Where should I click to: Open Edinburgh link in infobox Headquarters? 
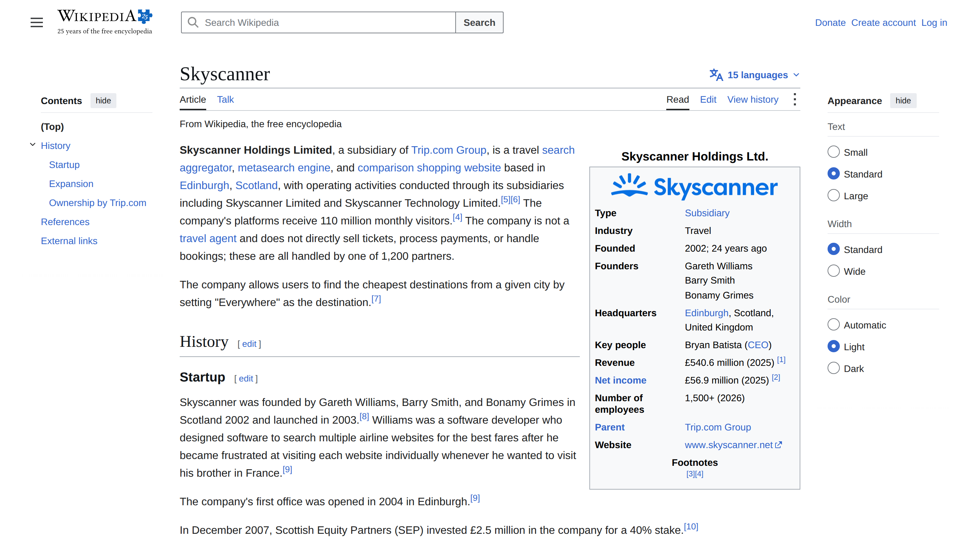(x=706, y=313)
